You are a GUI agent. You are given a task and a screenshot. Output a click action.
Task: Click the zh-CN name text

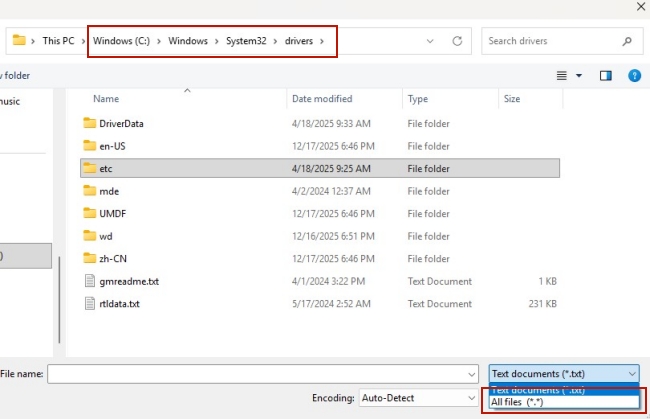[x=113, y=259]
